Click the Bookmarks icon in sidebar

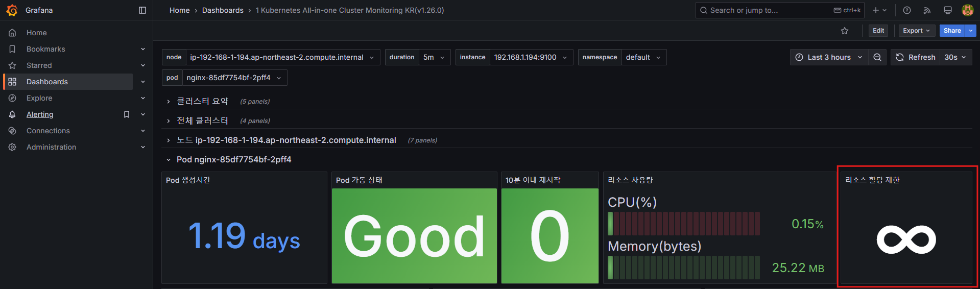(12, 49)
